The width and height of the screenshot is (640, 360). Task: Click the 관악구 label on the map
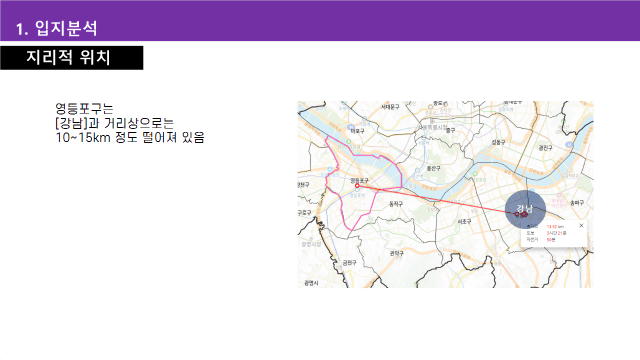click(x=396, y=253)
